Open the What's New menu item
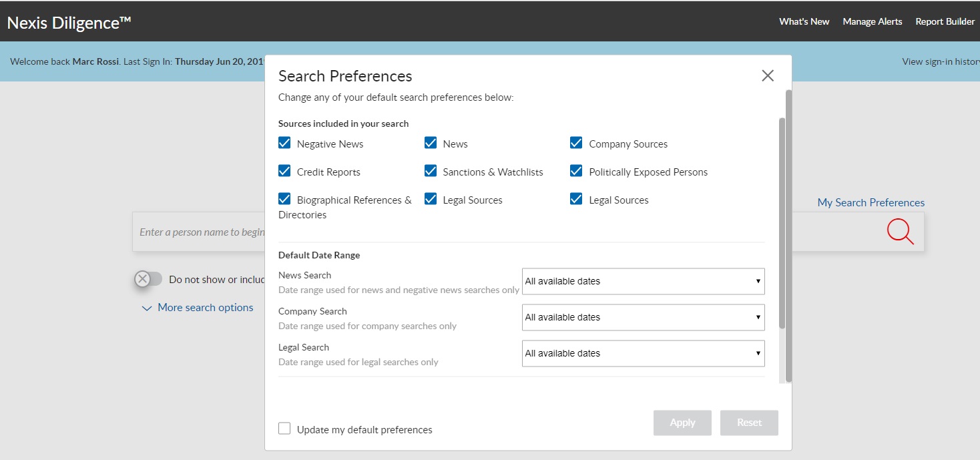The height and width of the screenshot is (460, 980). pos(804,21)
